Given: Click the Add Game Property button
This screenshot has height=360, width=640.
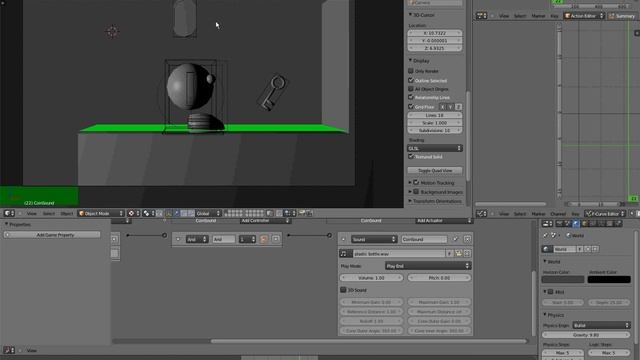Looking at the screenshot, I should 52,235.
